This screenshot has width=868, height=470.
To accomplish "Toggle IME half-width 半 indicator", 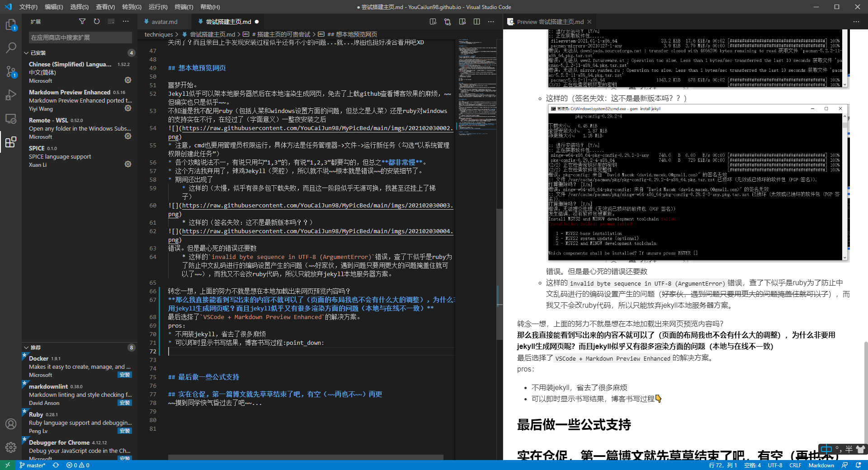I will point(849,449).
